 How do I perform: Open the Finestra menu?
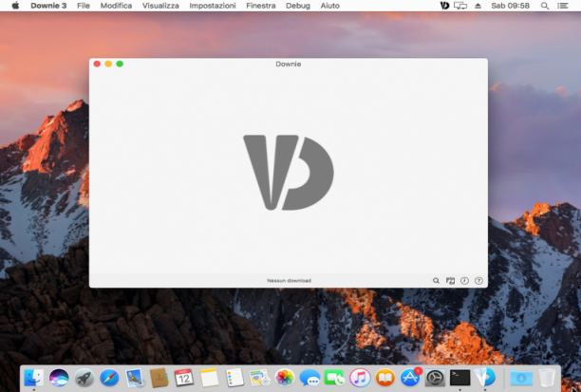(x=261, y=6)
